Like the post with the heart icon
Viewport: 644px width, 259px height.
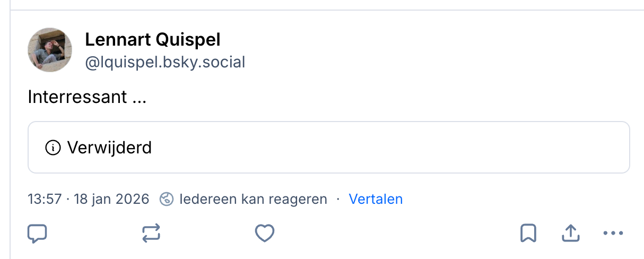click(x=265, y=233)
